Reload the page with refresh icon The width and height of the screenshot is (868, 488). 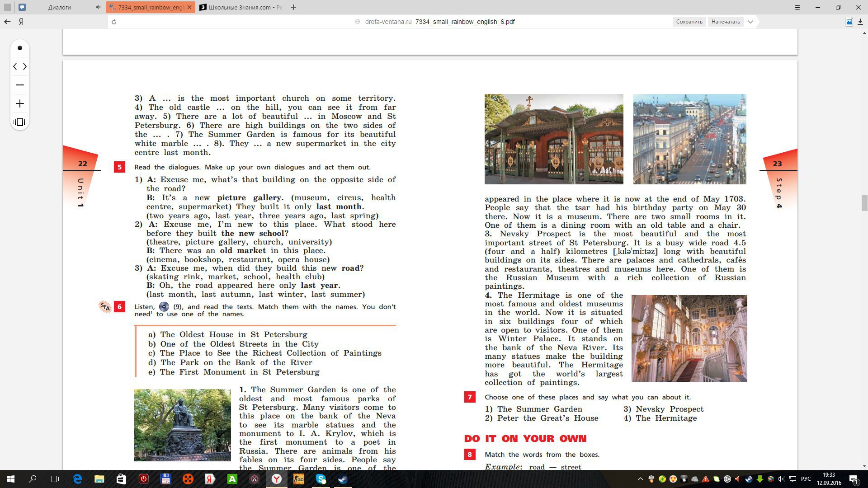pyautogui.click(x=114, y=22)
